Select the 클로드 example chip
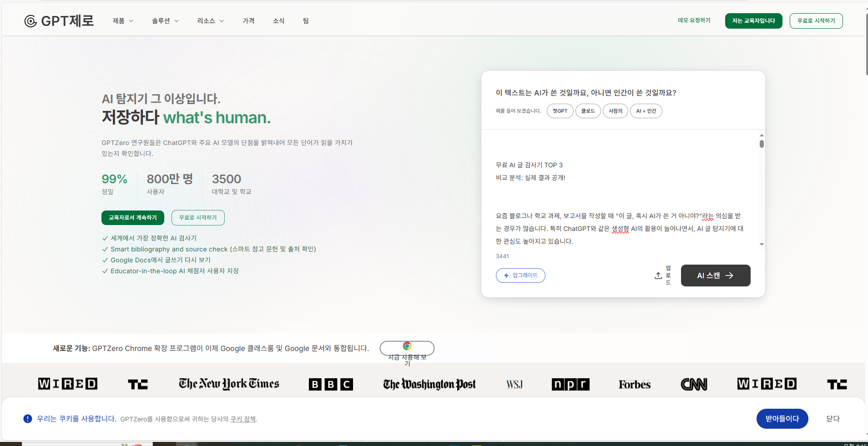 point(588,111)
